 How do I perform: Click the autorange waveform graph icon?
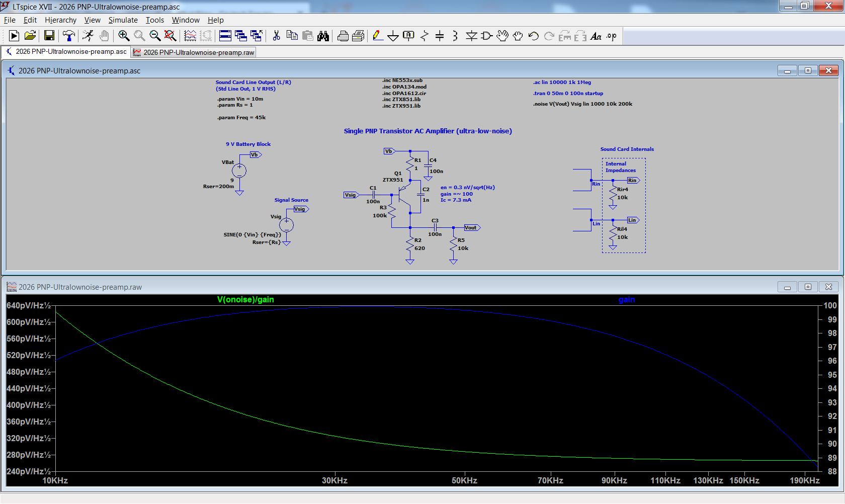(x=190, y=36)
